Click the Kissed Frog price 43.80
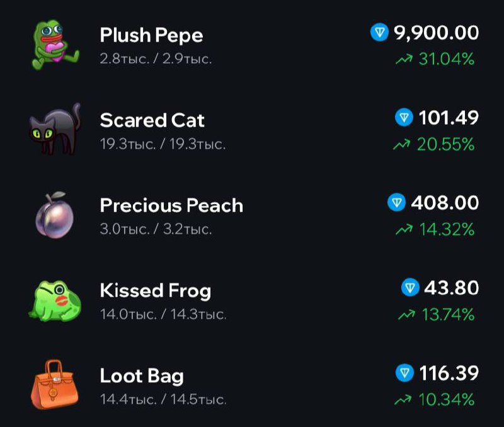Viewport: 504px width, 427px height. [x=451, y=288]
